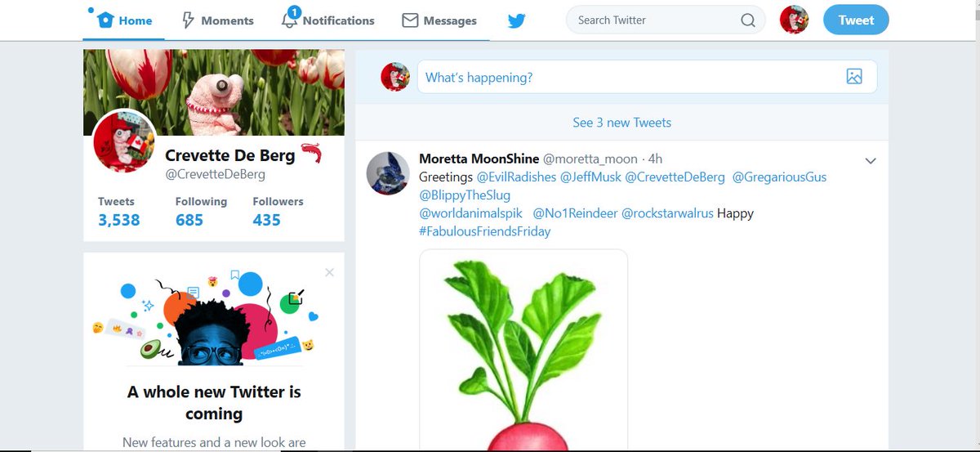This screenshot has width=980, height=452.
Task: Open the @CrevetteDeBerg mention in tweet
Action: (675, 177)
